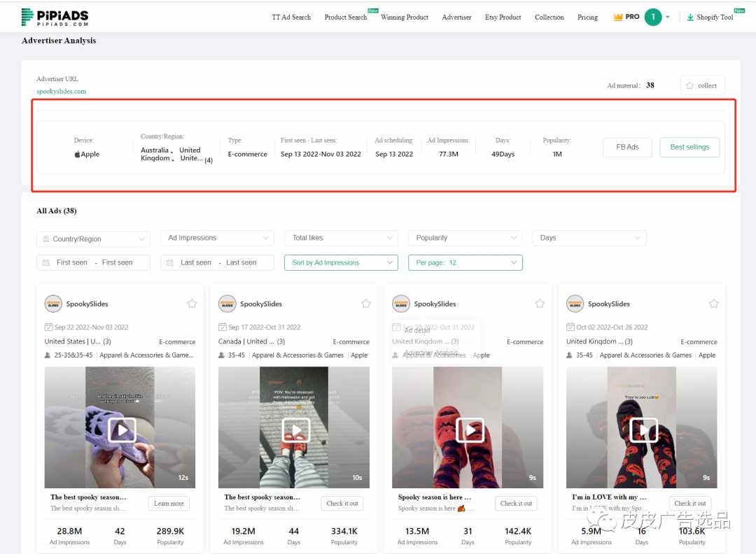Go to Advertiser page

456,17
